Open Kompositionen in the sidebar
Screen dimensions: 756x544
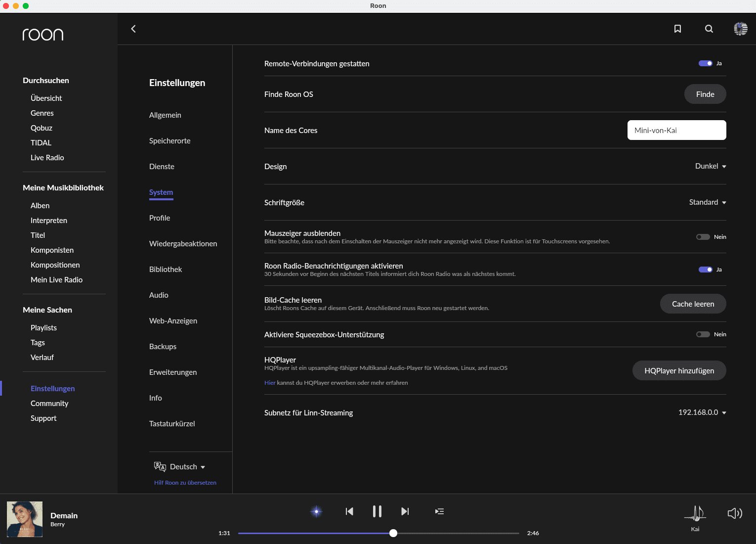[55, 265]
